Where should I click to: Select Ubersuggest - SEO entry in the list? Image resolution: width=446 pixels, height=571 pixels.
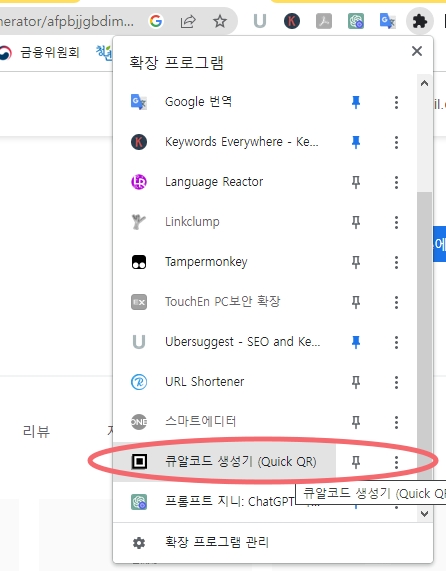pos(224,342)
